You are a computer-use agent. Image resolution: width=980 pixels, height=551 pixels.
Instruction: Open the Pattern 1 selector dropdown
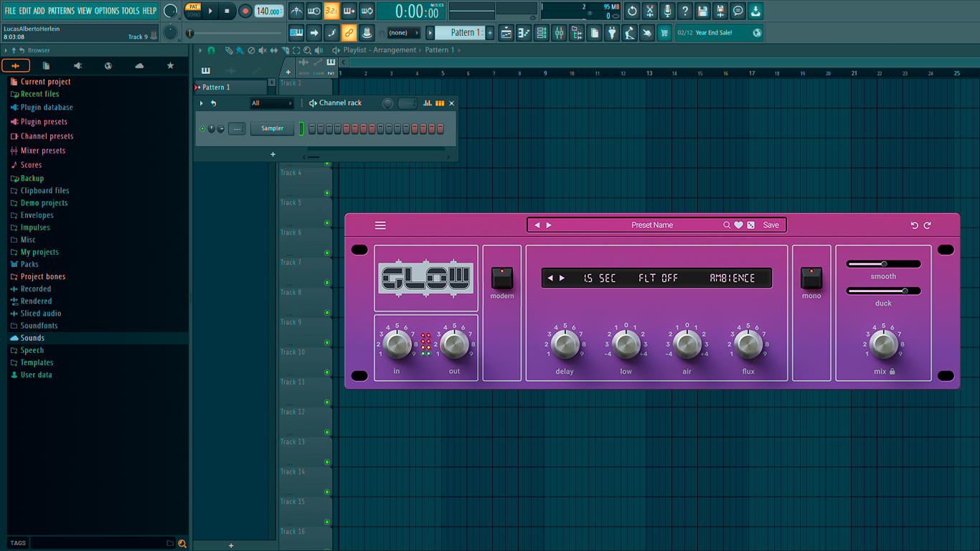pos(460,32)
